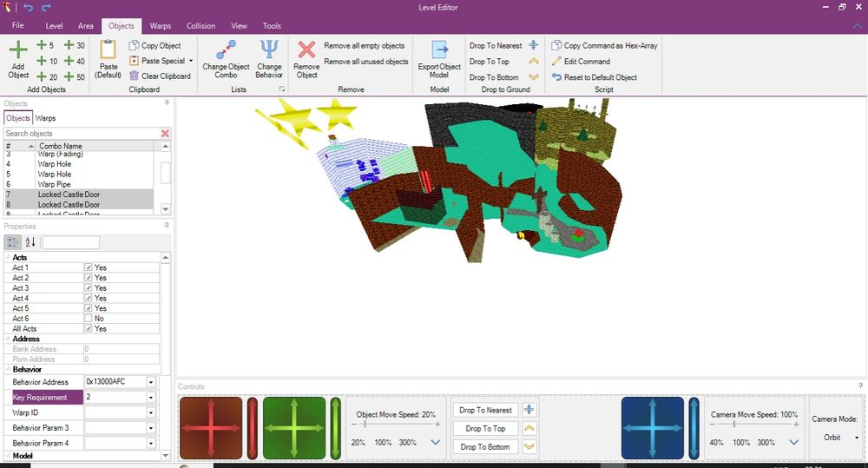This screenshot has height=468, width=868.
Task: Uncheck the Act 4 checkbox
Action: tap(88, 298)
